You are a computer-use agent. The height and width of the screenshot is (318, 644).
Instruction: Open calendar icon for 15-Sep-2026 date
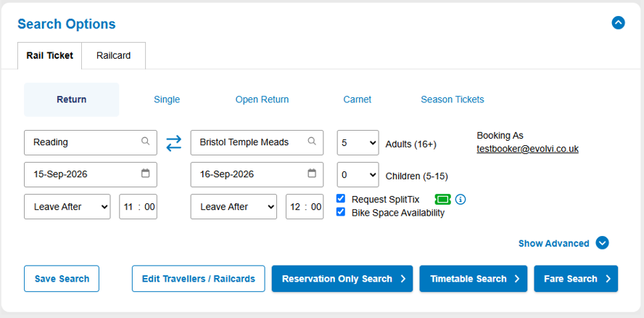(145, 174)
